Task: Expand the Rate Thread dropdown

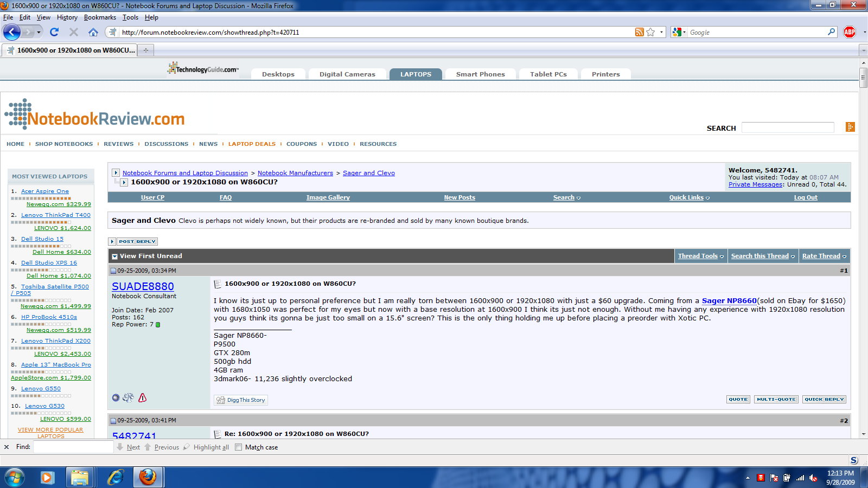Action: (x=824, y=256)
